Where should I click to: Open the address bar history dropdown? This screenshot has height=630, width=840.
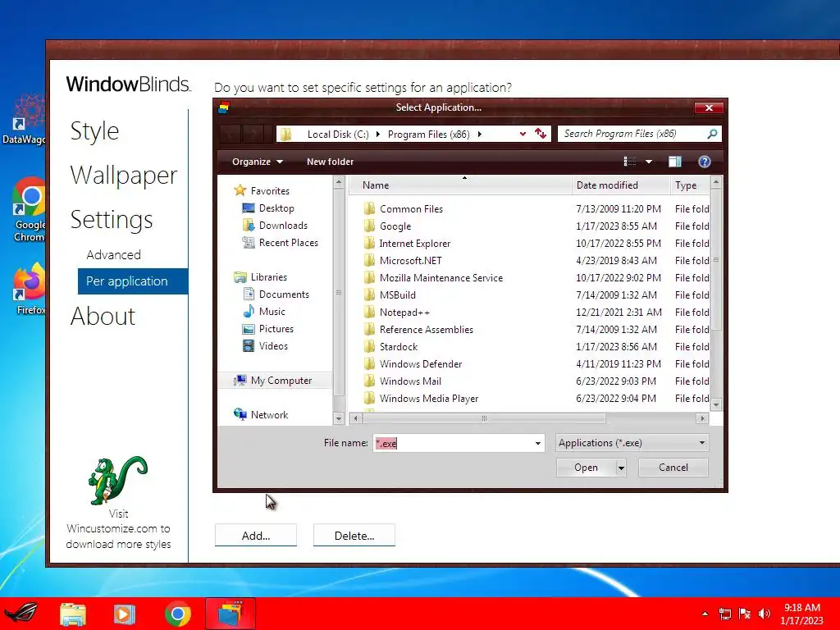tap(523, 134)
